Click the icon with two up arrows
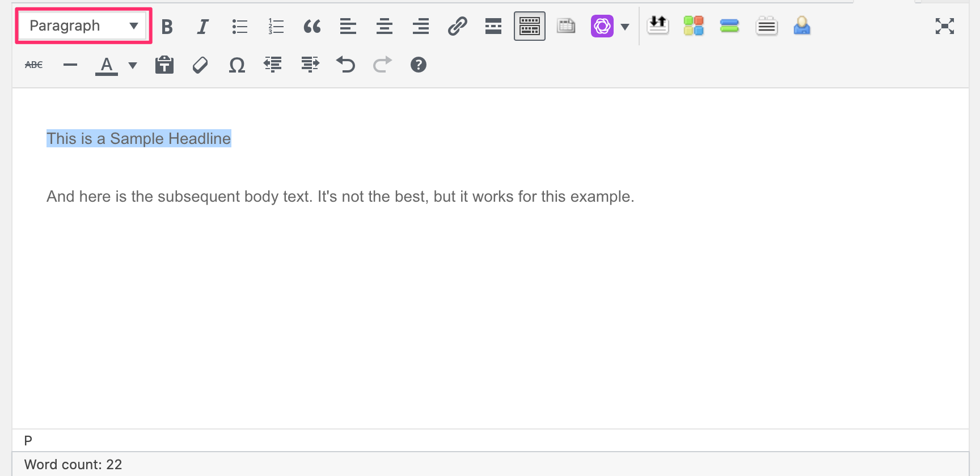This screenshot has height=476, width=980. point(658,25)
